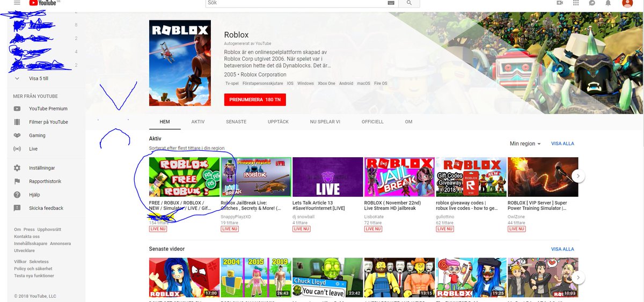Open the Gift Codes Giveaway 2018 thumbnail
This screenshot has height=302, width=644.
click(472, 177)
